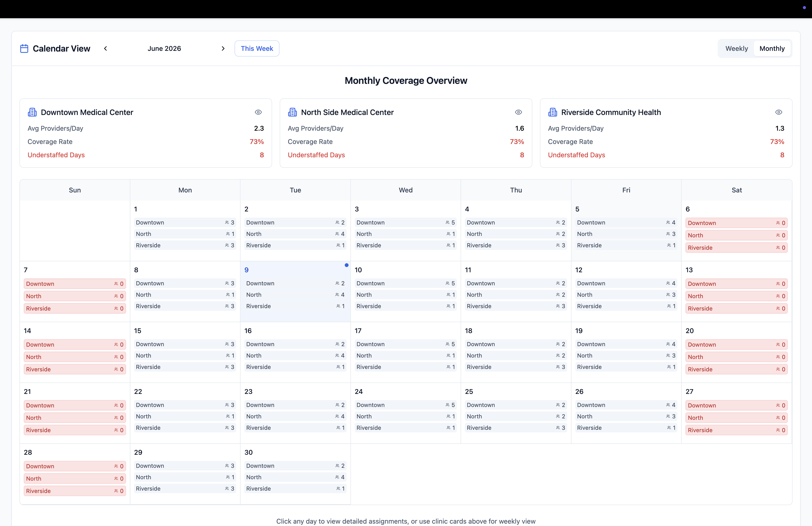Click the red people icon in Riverside row June 14
Screen dimensions: 812x526
(x=116, y=369)
